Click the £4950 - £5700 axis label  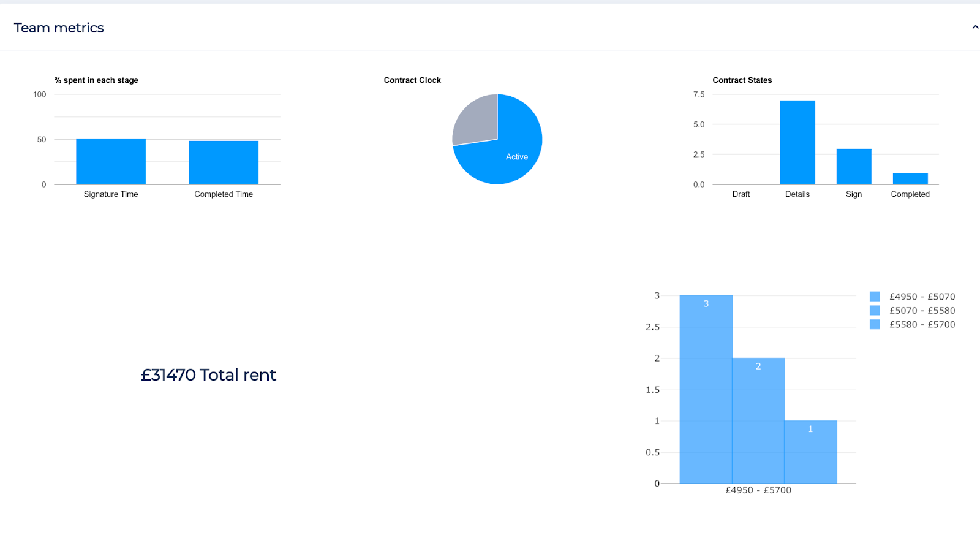click(x=758, y=490)
